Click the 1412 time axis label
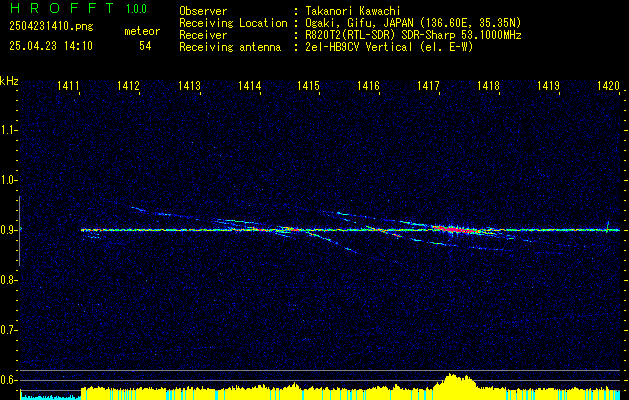This screenshot has height=400, width=629. pos(128,85)
